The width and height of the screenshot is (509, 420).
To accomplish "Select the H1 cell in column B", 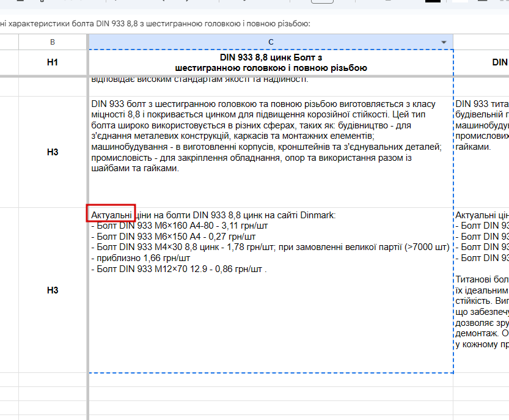I will [x=53, y=62].
